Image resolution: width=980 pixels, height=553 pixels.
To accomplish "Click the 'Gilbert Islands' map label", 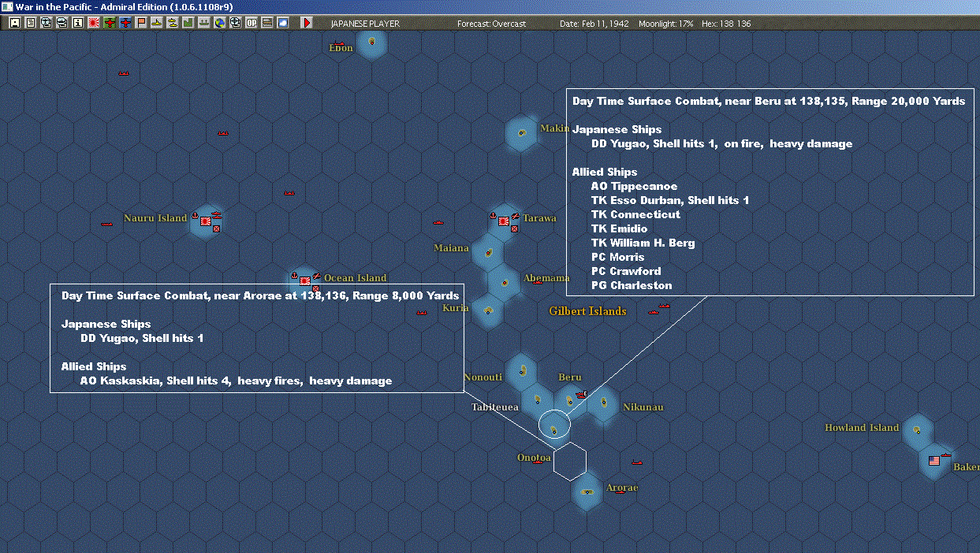I will [587, 311].
